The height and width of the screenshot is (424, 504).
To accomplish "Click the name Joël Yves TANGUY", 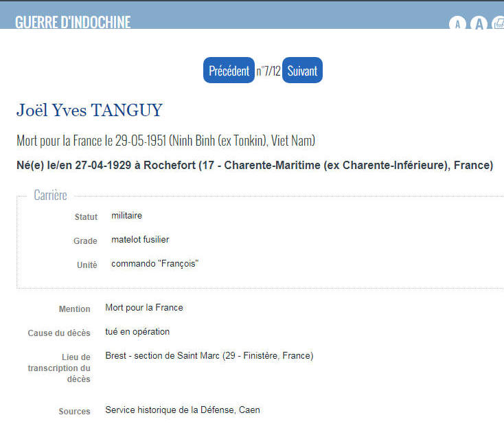I will (x=89, y=111).
